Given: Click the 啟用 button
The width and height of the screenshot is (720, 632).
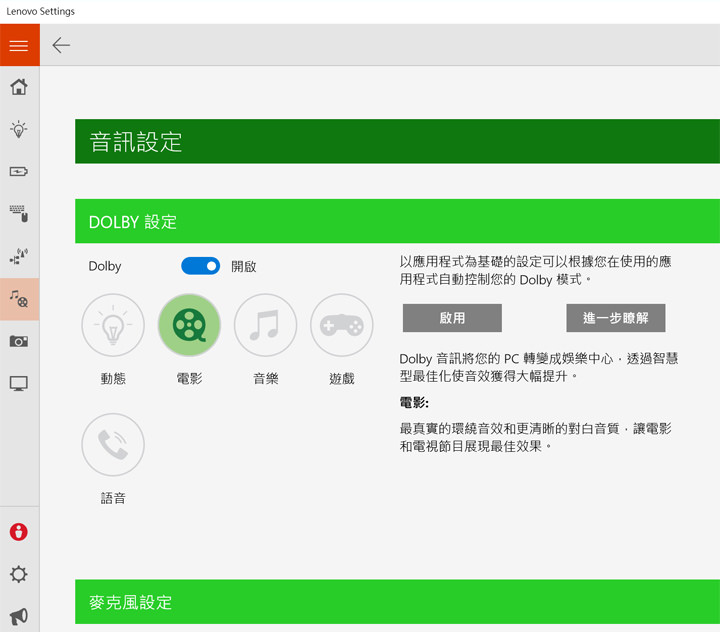Looking at the screenshot, I should (x=452, y=318).
